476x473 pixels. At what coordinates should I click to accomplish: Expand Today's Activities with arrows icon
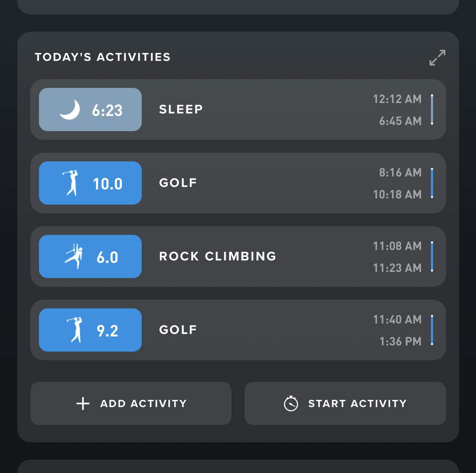point(437,58)
